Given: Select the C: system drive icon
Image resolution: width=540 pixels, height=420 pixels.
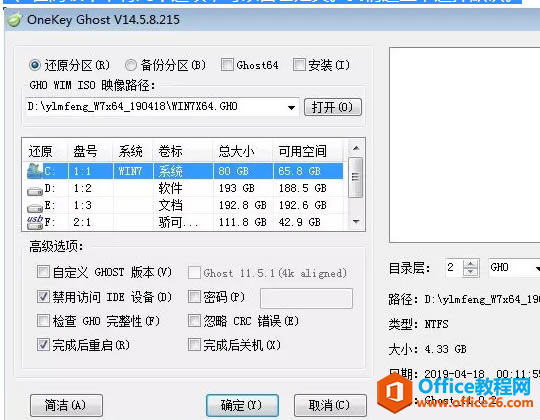Looking at the screenshot, I should (35, 171).
